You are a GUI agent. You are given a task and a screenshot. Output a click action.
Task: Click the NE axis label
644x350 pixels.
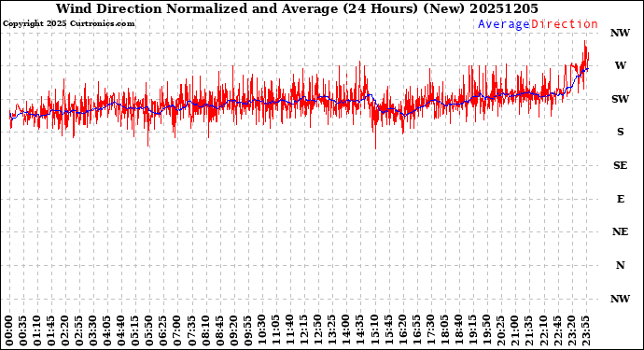(620, 231)
